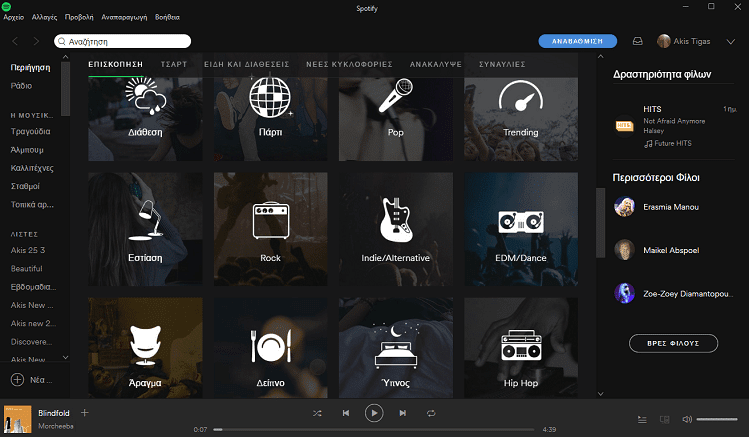Open the Δείπνο dinner plate tile

point(270,348)
